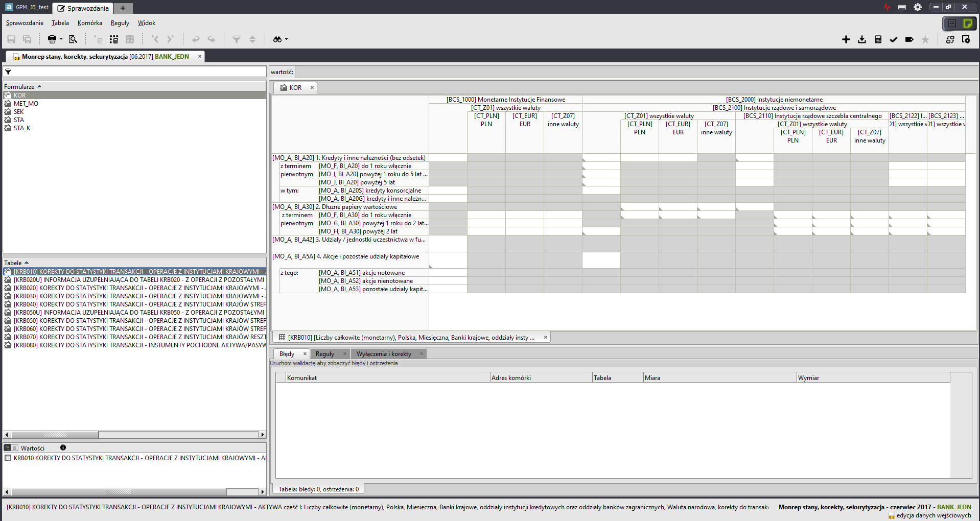
Task: Open the Sprawozdanie menu
Action: coord(25,23)
